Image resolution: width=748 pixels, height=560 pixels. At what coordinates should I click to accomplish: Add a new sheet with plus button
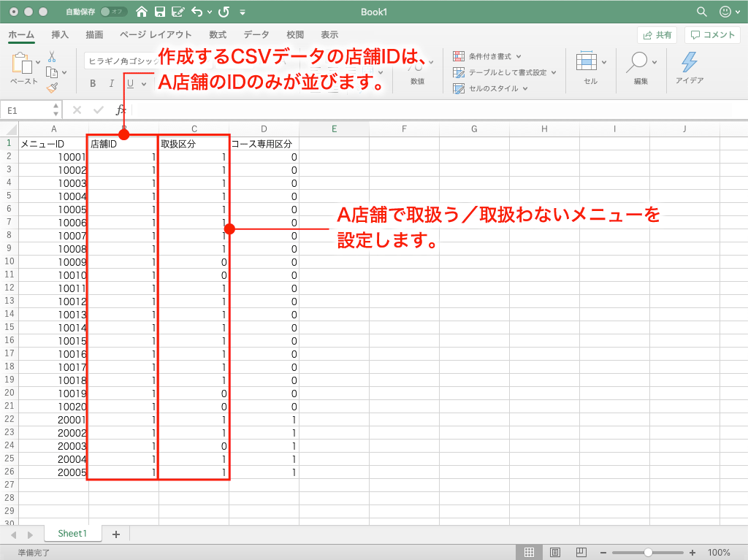(116, 534)
